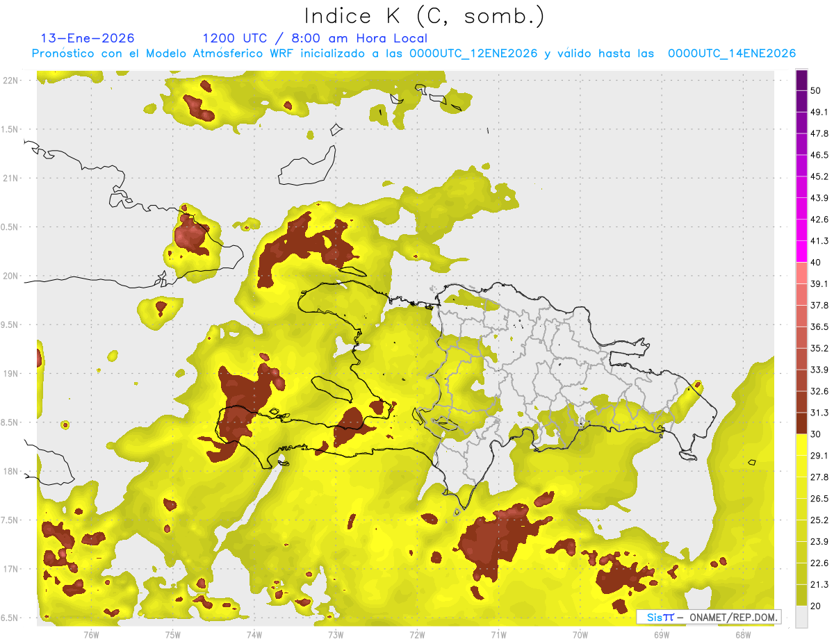The height and width of the screenshot is (644, 834).
Task: Click the "27.8" colorbar label
Action: coord(819,477)
